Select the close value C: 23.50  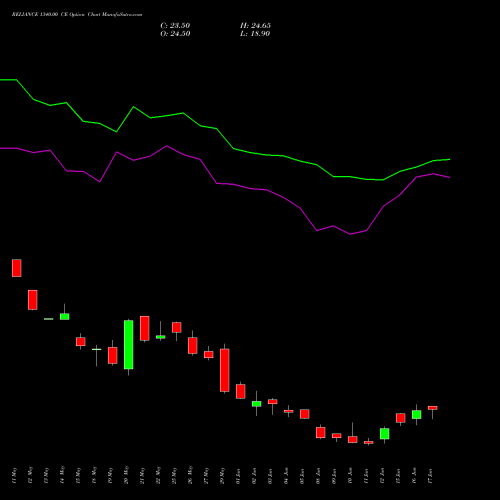175,26
